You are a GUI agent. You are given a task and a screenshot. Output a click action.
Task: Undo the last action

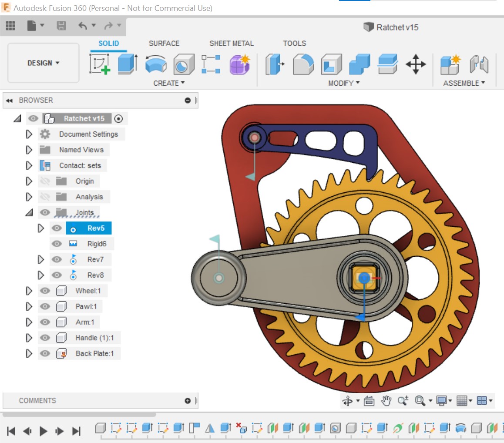tap(83, 26)
